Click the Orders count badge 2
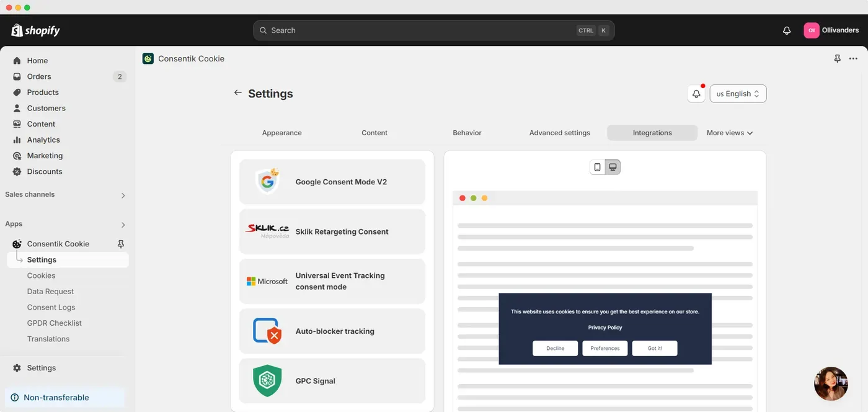868x412 pixels. click(120, 77)
